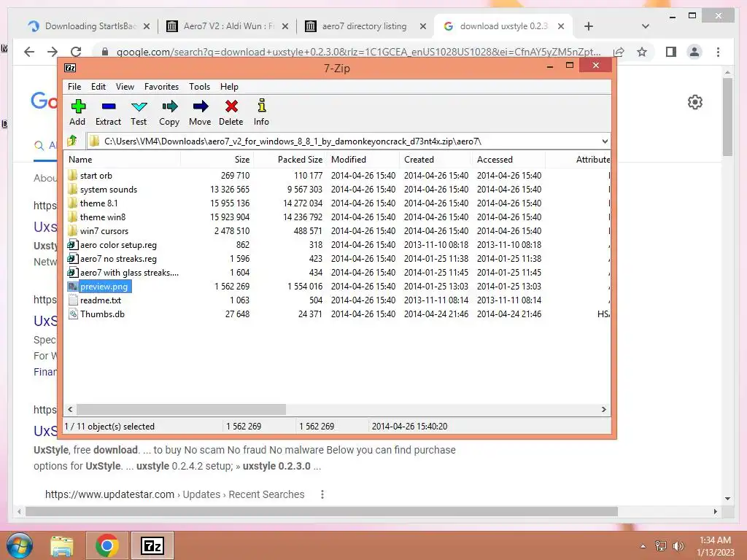The height and width of the screenshot is (560, 747).
Task: Click 7-Zip scroll right arrow
Action: 603,410
